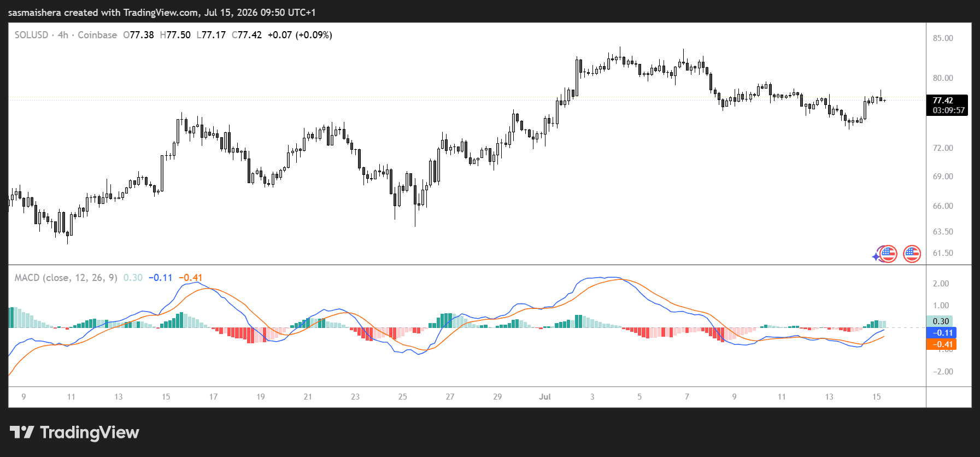Click the MACD (close, 12, 26, 9) indicator title
The height and width of the screenshot is (457, 980).
(x=66, y=278)
